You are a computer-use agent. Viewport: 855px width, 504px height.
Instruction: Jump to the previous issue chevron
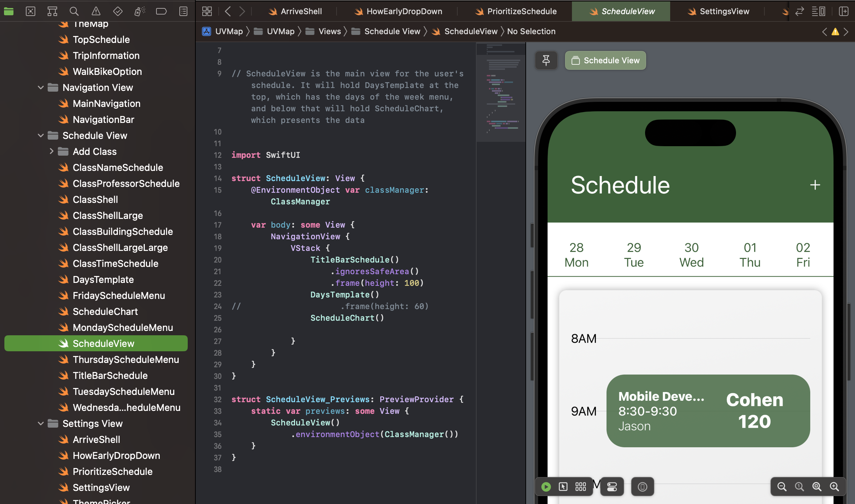(824, 32)
